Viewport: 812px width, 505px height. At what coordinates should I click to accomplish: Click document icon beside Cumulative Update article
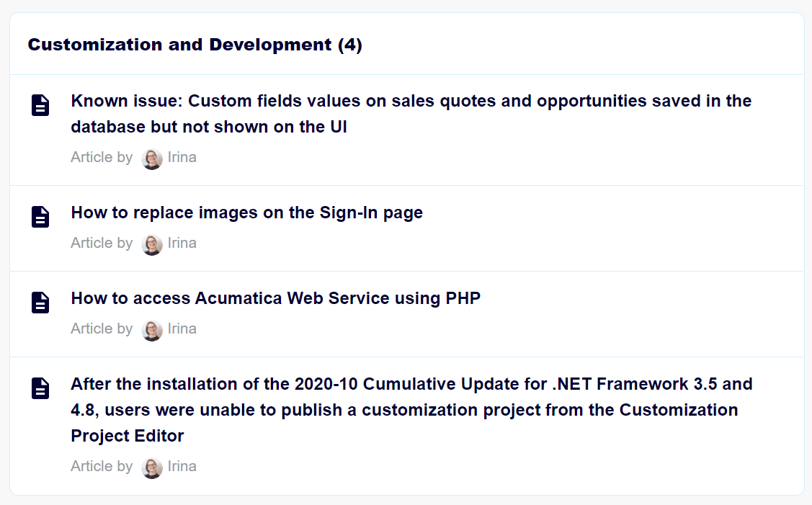click(x=40, y=388)
